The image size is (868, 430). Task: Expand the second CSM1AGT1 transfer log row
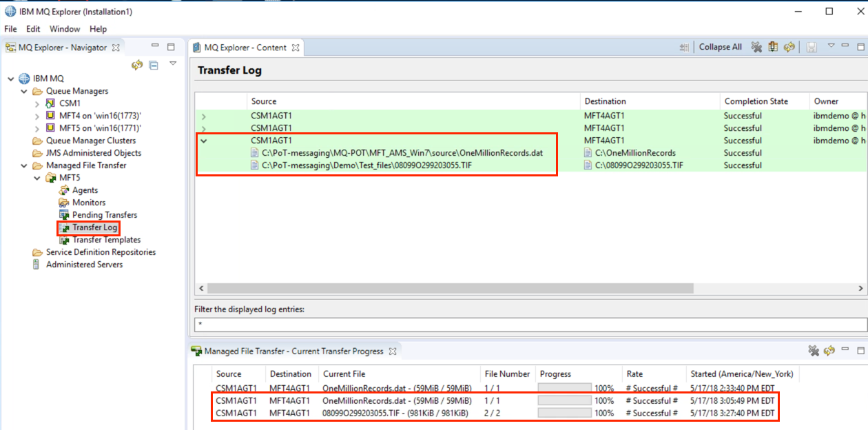(x=203, y=129)
